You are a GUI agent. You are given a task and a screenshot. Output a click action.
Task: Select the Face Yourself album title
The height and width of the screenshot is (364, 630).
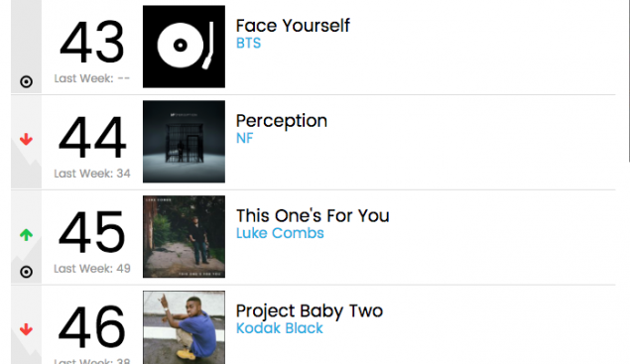pyautogui.click(x=293, y=26)
